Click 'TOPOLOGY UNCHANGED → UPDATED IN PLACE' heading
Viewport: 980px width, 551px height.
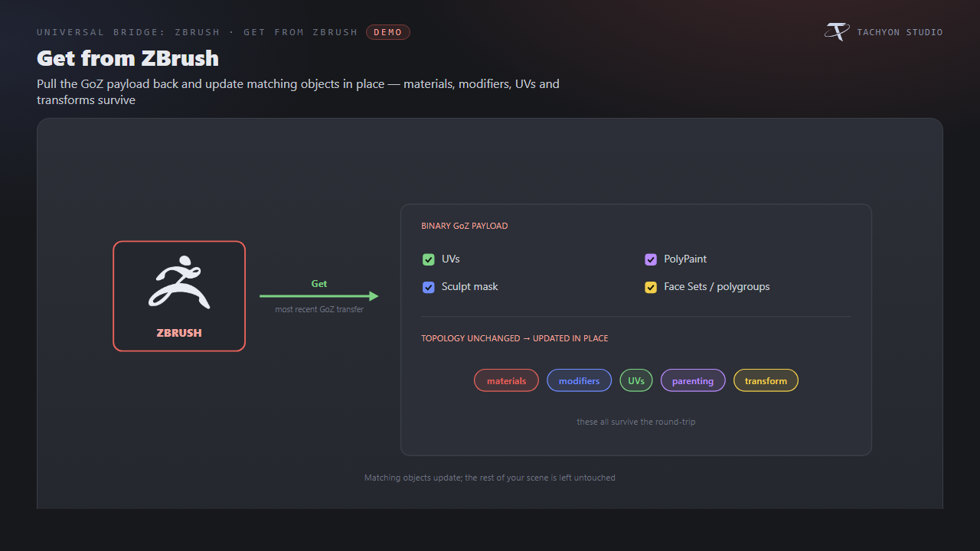[514, 338]
